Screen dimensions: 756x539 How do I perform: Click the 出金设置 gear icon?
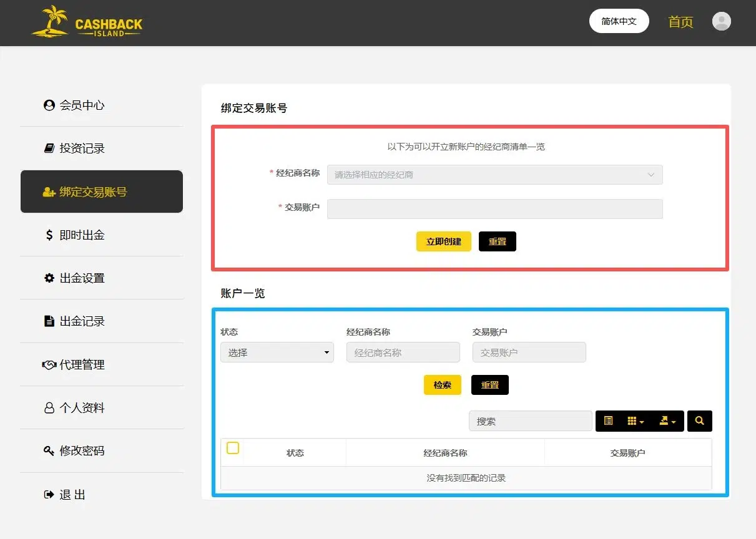point(49,278)
